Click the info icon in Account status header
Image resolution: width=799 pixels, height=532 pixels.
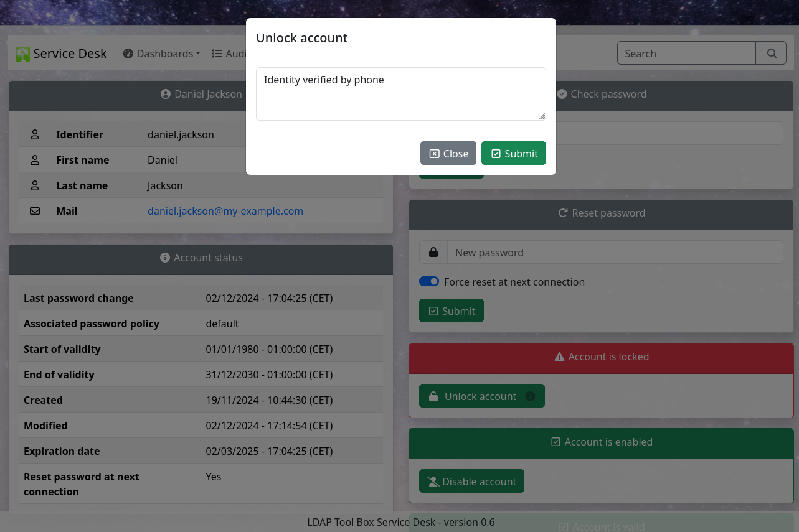tap(165, 258)
